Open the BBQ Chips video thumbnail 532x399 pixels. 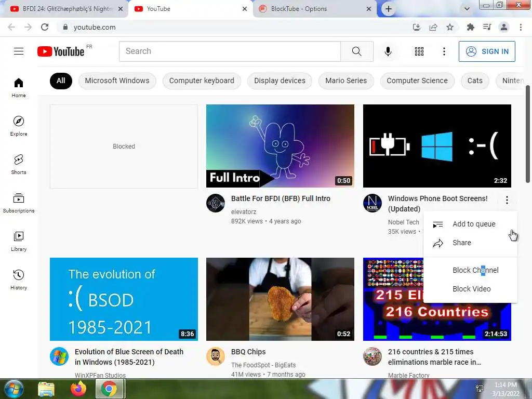coord(280,299)
